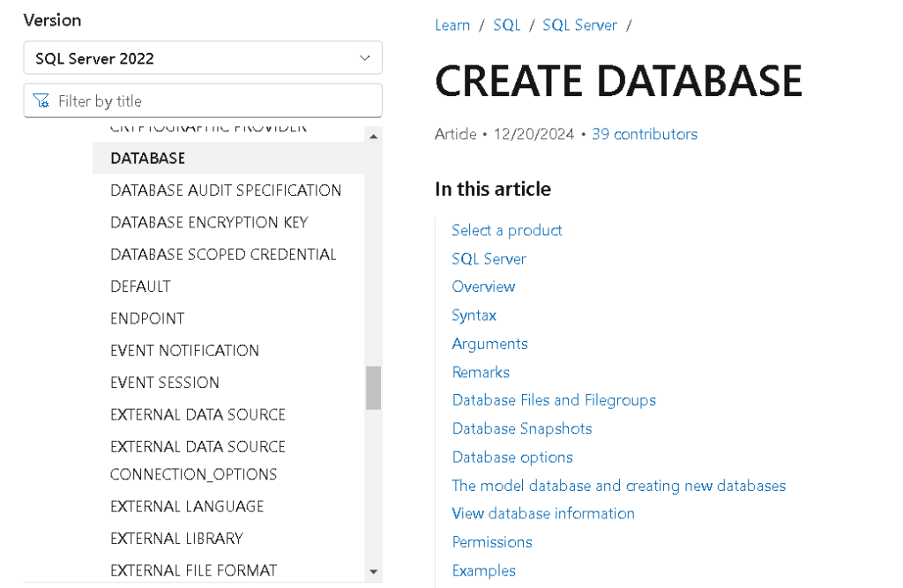
Task: Click the version dropdown chevron arrow
Action: [x=364, y=58]
